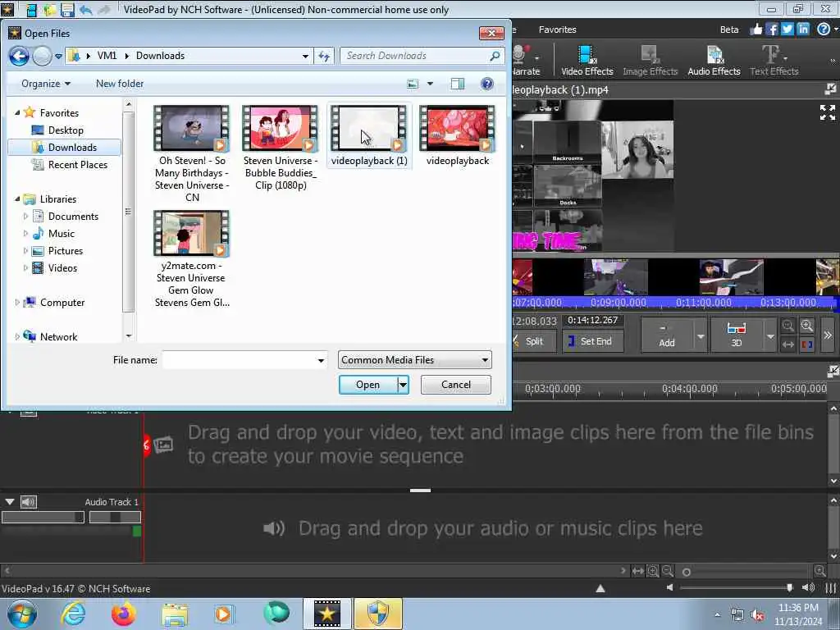This screenshot has width=840, height=630.
Task: Expand the 3D options dropdown arrow
Action: pyautogui.click(x=770, y=336)
